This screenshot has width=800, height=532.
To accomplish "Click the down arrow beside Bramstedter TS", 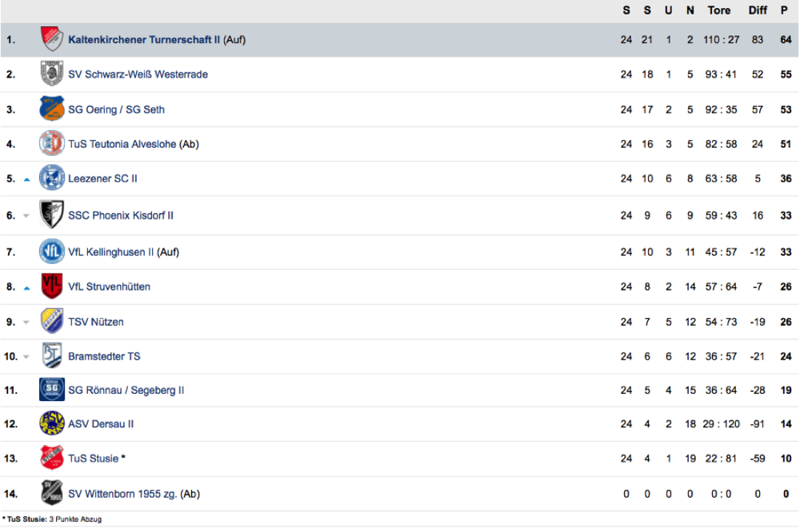I will click(27, 357).
